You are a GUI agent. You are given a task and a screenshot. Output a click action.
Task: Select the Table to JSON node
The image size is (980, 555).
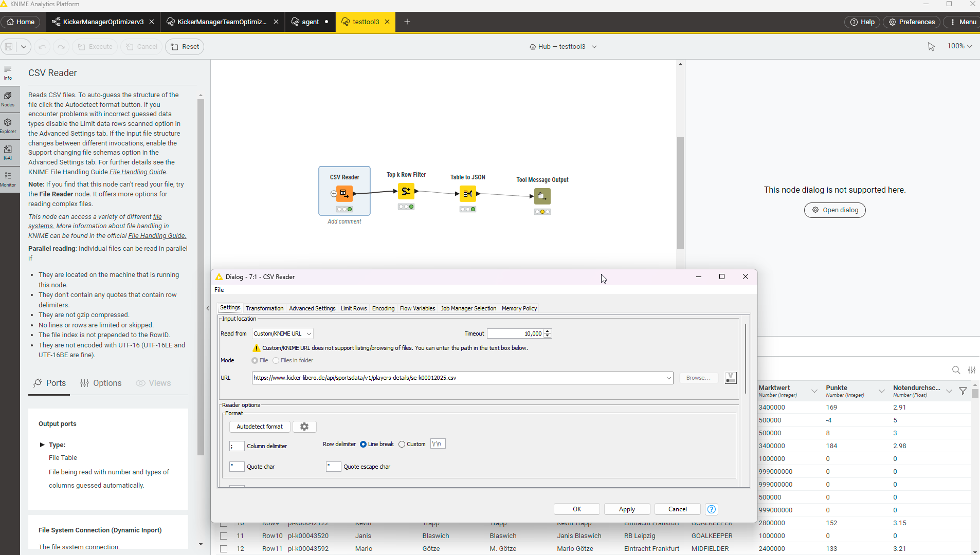click(x=468, y=194)
